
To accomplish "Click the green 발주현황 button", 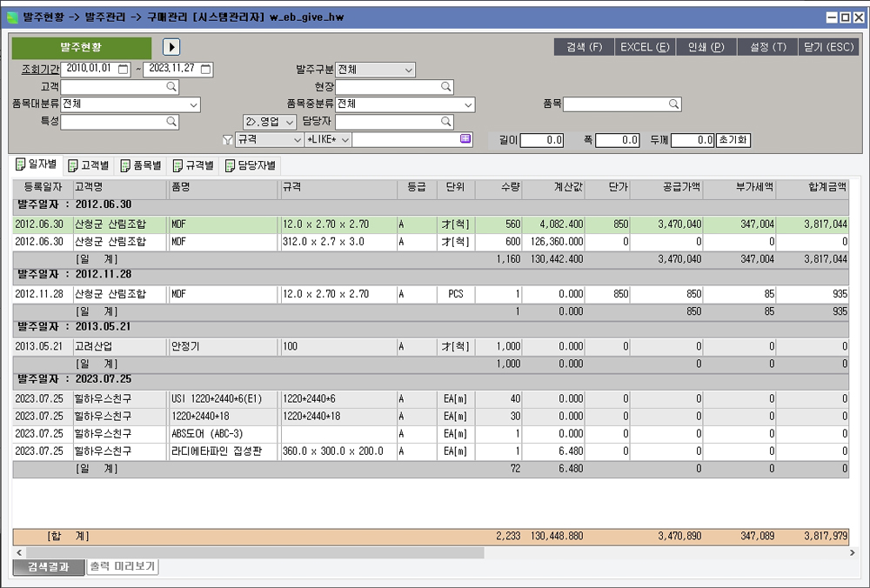I will click(x=82, y=48).
